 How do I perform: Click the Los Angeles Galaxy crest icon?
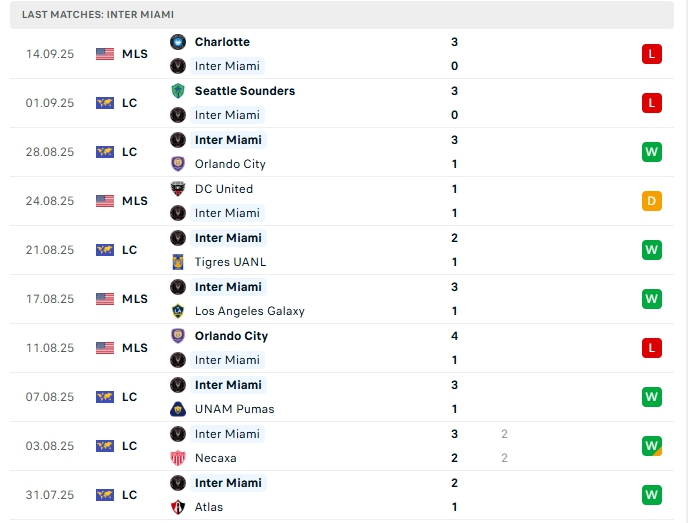[x=178, y=311]
